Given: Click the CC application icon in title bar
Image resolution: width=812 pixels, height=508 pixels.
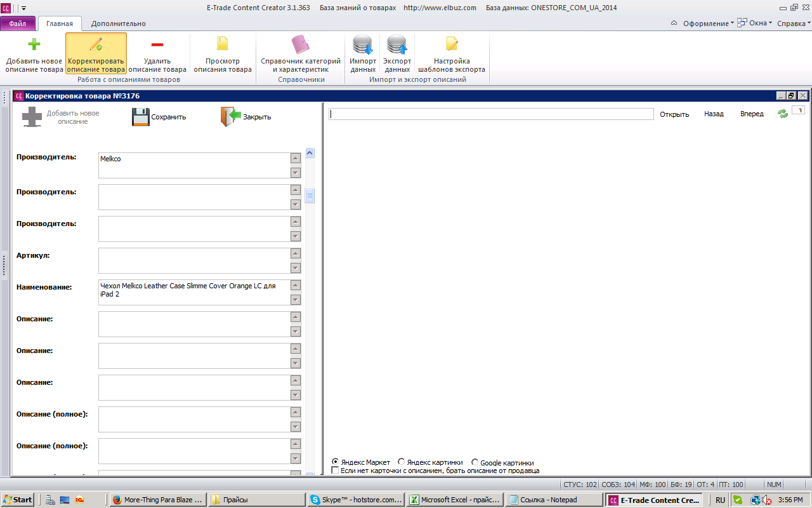Looking at the screenshot, I should point(5,8).
